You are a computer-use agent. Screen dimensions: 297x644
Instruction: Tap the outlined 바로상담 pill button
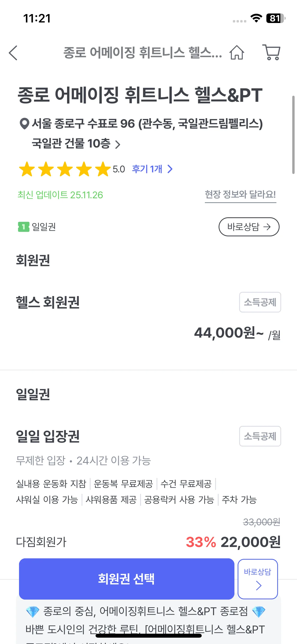tap(249, 227)
